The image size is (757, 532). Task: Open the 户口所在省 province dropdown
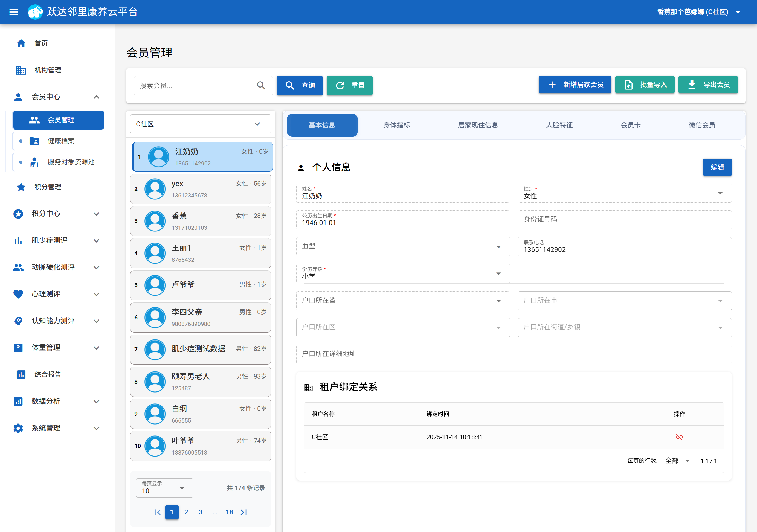403,301
